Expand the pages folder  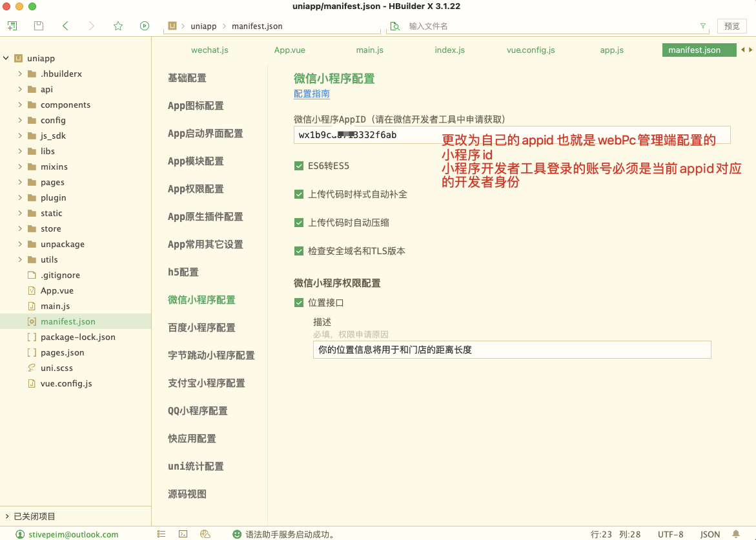pos(20,182)
